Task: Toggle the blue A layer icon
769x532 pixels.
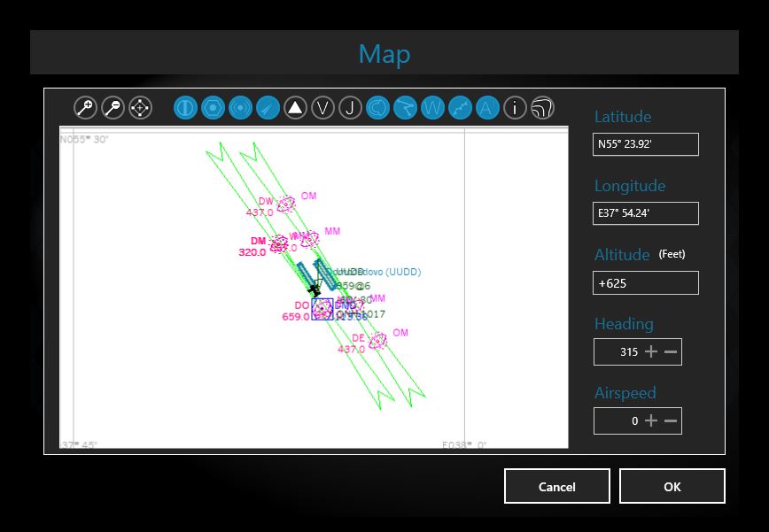Action: coord(487,108)
